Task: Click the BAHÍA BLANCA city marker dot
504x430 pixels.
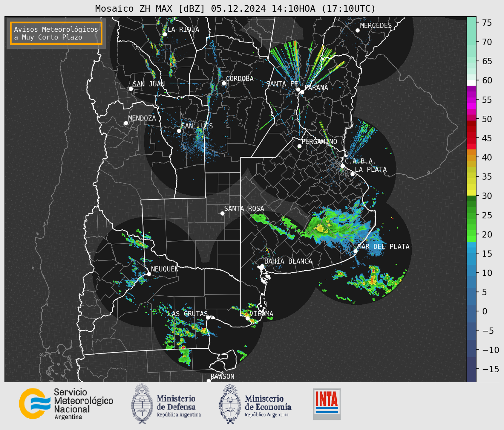Action: pos(262,266)
